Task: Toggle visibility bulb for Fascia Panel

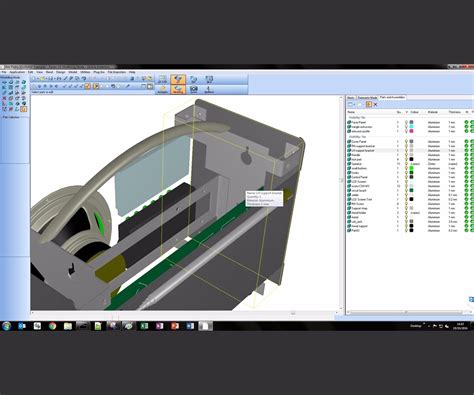Action: pyautogui.click(x=406, y=122)
